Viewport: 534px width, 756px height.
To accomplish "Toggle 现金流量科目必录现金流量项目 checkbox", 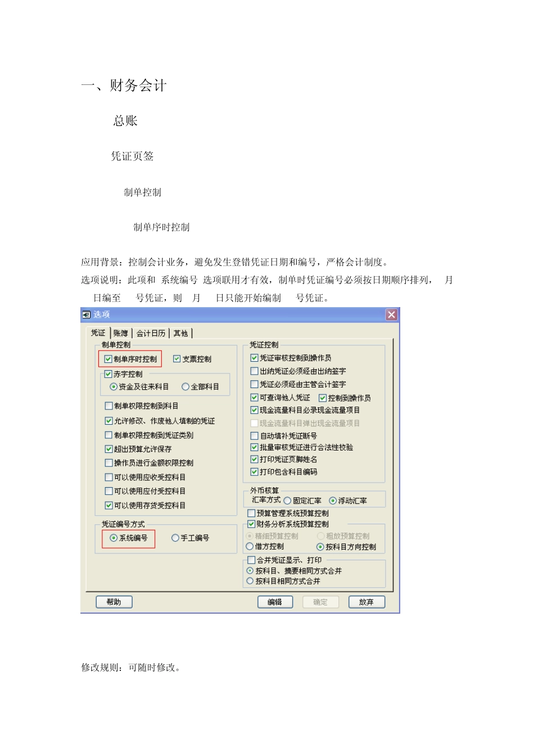I will tap(254, 410).
